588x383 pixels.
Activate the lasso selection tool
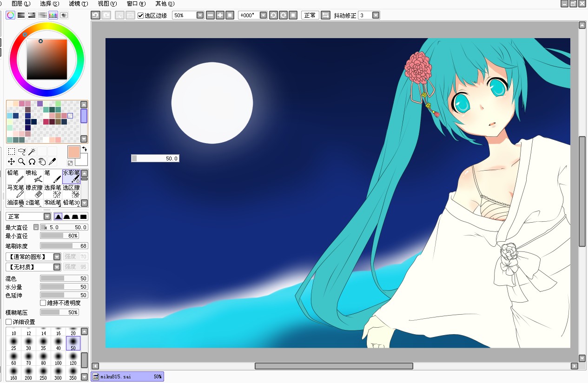pyautogui.click(x=22, y=152)
